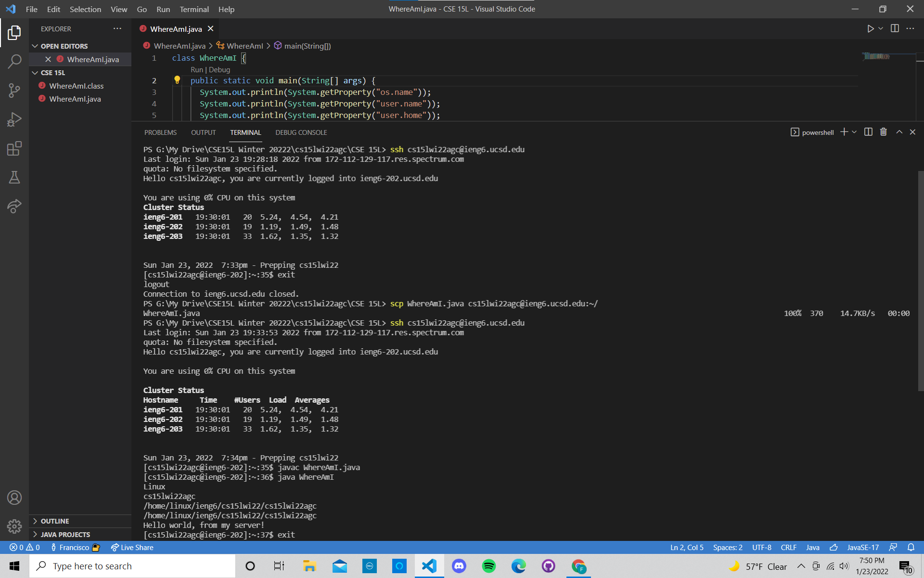This screenshot has width=924, height=578.
Task: Open WhereAmI.class in explorer
Action: [76, 86]
